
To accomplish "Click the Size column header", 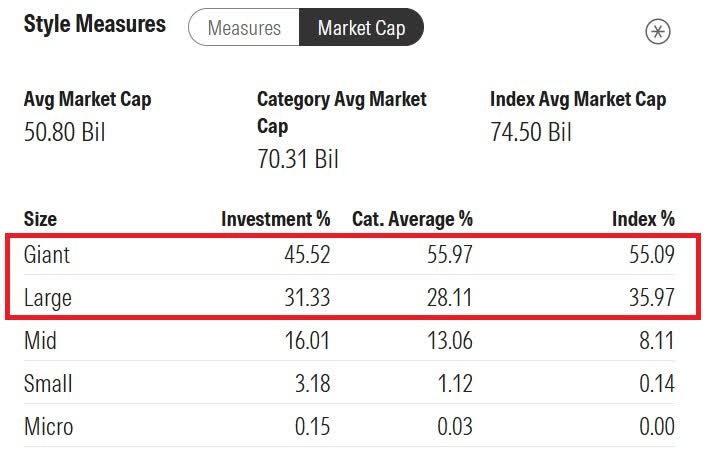I will point(40,218).
